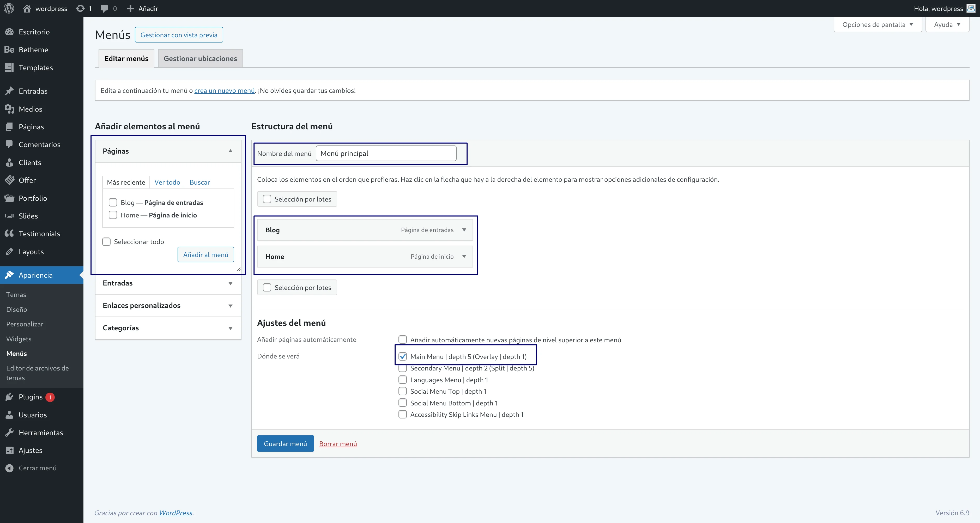Click the Nombre del menú text field
The height and width of the screenshot is (523, 980).
coord(386,153)
